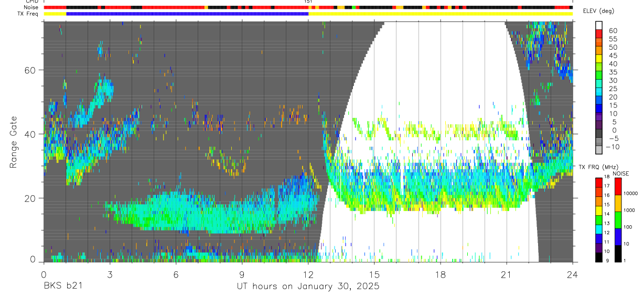Click the x-axis tick label '18'
This screenshot has width=644, height=297.
pyautogui.click(x=441, y=274)
